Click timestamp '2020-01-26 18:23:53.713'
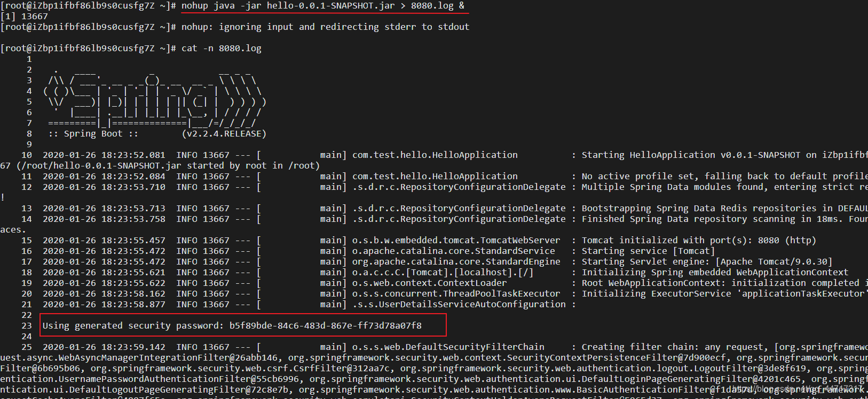Viewport: 868px width, 399px height. [104, 208]
